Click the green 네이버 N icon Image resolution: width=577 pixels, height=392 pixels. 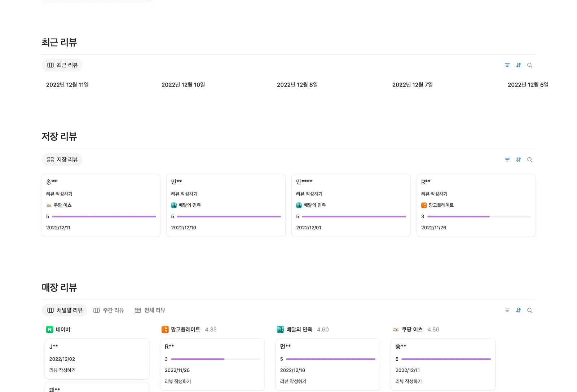click(x=50, y=330)
